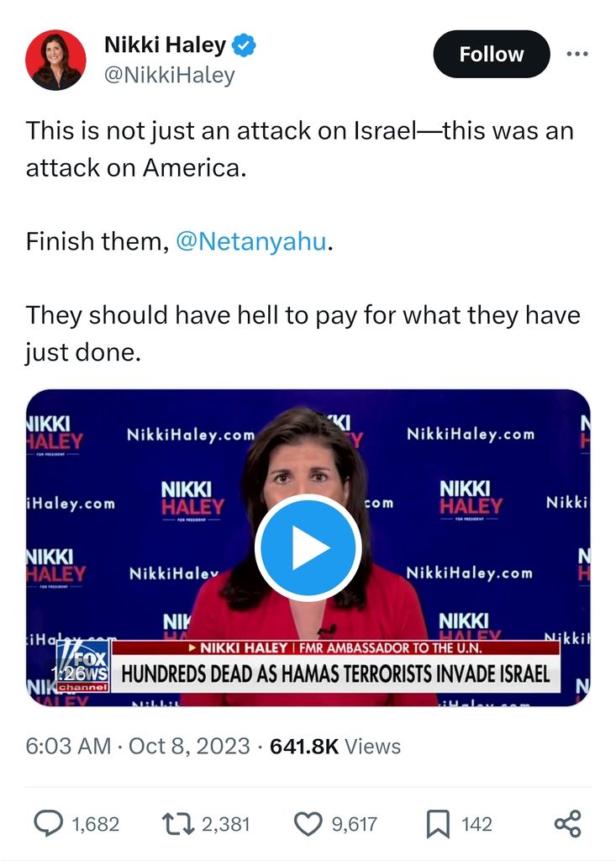Click the blue verified badge icon
This screenshot has width=616, height=861.
coord(244,45)
